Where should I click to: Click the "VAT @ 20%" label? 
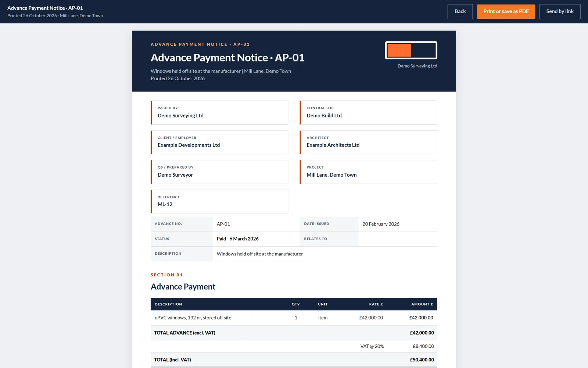(372, 346)
